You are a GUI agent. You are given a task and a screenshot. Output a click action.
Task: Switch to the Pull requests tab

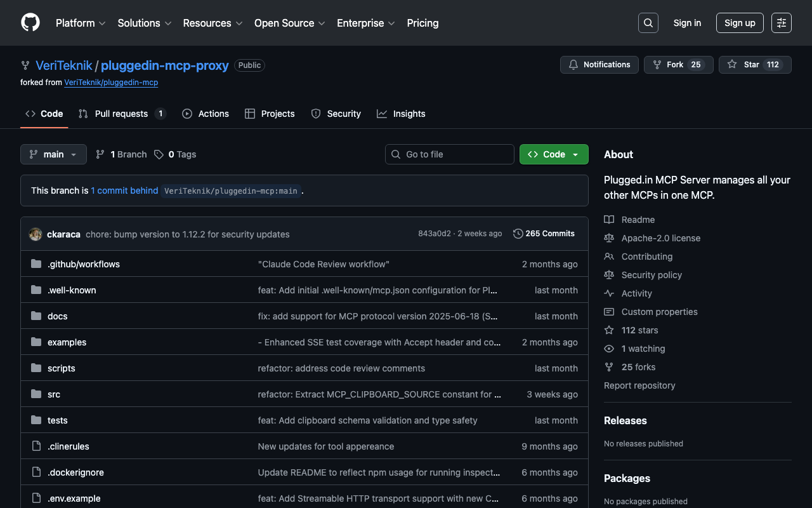[x=121, y=114]
